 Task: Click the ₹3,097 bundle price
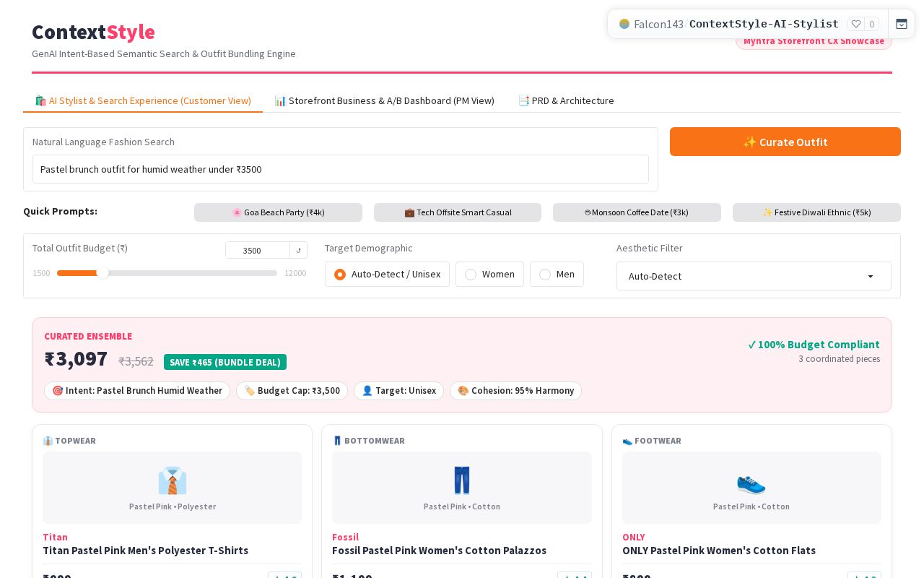[76, 358]
